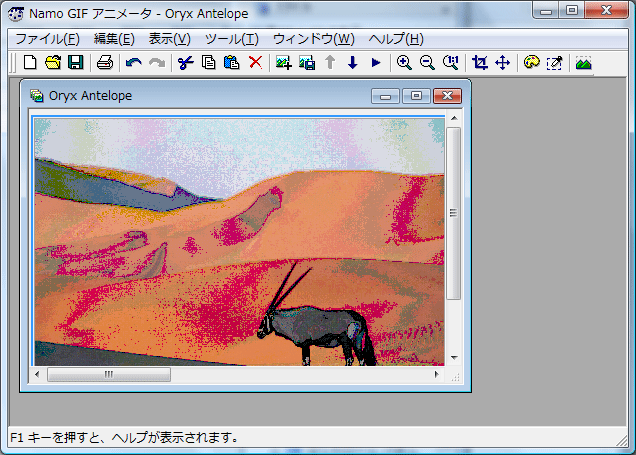Maximize the Oryx Antelope document window
Viewport: 636px width, 455px height.
(416, 96)
